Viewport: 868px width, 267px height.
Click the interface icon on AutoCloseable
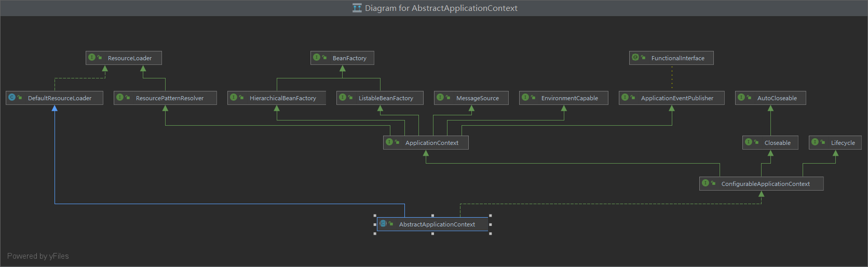pos(741,97)
